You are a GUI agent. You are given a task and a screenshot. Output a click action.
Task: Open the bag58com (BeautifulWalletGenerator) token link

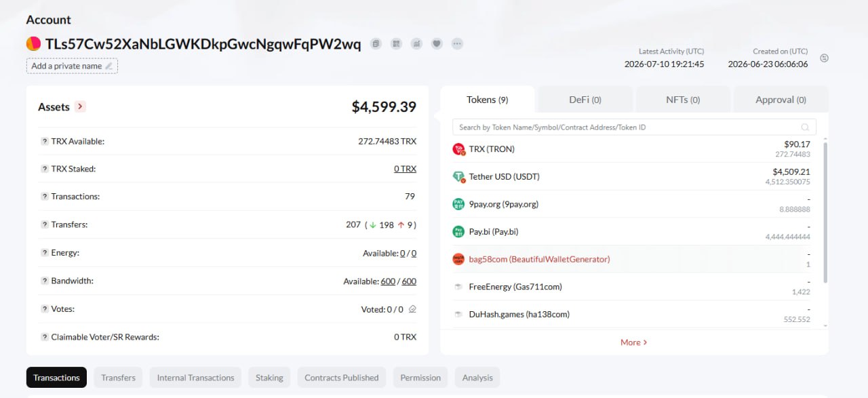click(539, 259)
